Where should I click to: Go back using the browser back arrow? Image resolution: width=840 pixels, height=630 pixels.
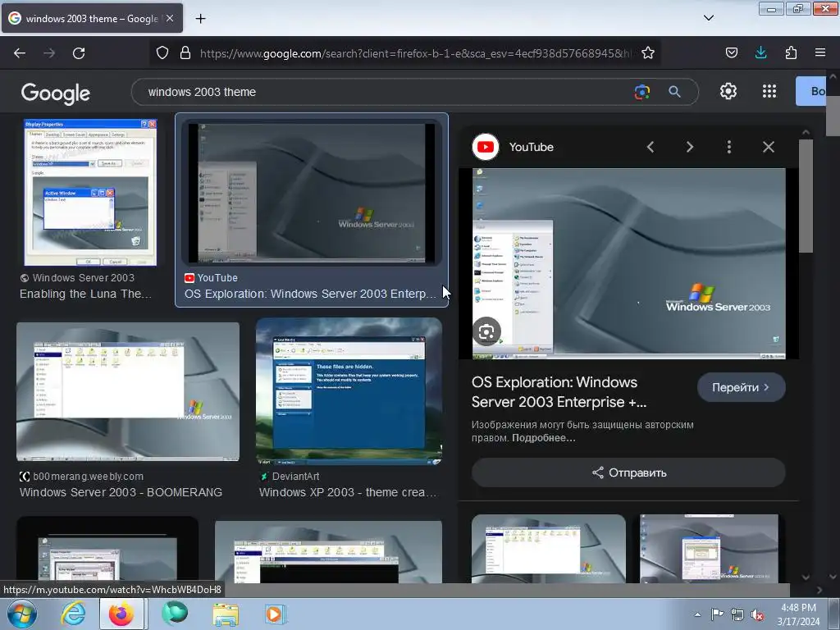point(20,53)
